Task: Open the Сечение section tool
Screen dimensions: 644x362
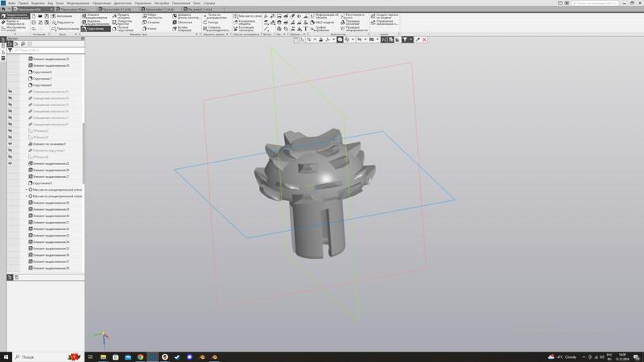Action: [x=151, y=23]
